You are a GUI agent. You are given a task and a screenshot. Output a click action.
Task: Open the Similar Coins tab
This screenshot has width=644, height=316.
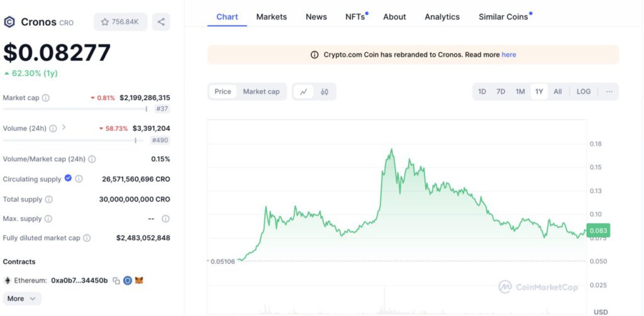pyautogui.click(x=505, y=17)
